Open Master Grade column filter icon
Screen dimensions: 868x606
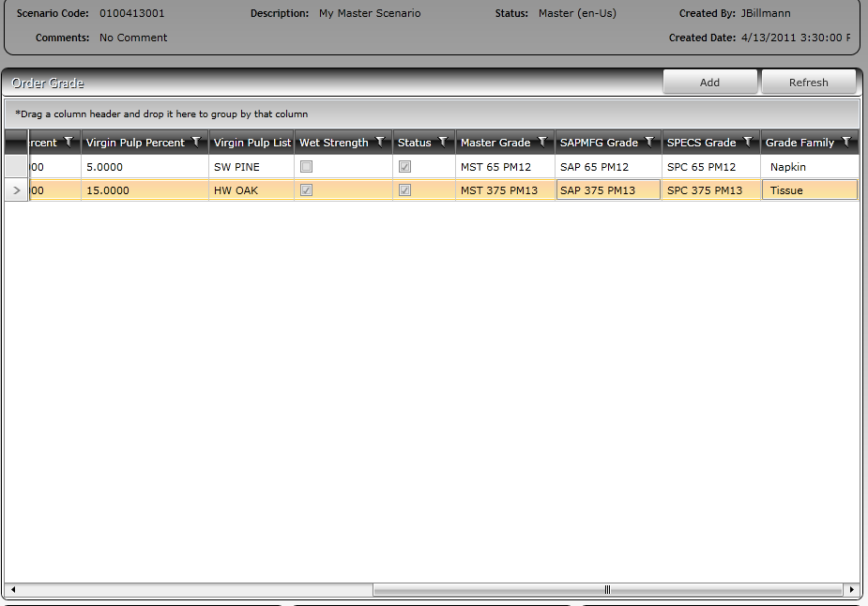click(x=542, y=143)
